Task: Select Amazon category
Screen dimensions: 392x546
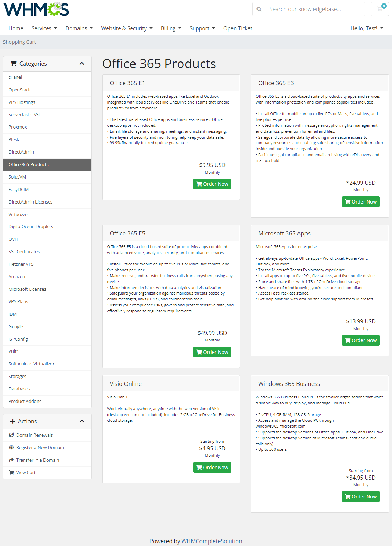Action: 48,277
